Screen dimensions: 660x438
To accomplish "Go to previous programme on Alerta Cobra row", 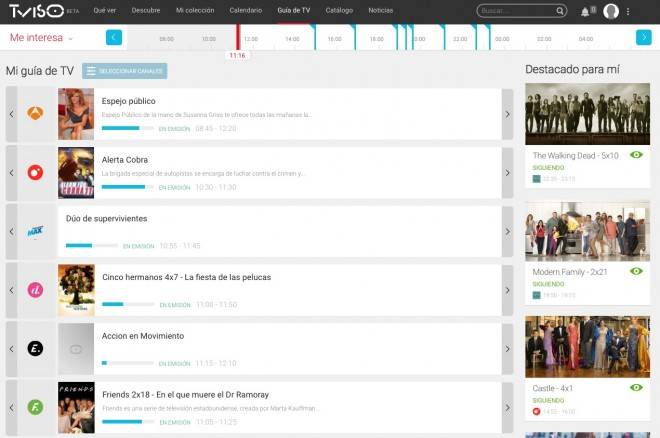I will coord(11,173).
